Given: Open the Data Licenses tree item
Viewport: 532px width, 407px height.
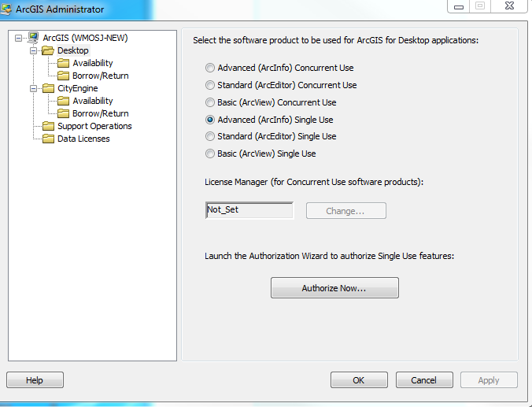Looking at the screenshot, I should pyautogui.click(x=83, y=139).
